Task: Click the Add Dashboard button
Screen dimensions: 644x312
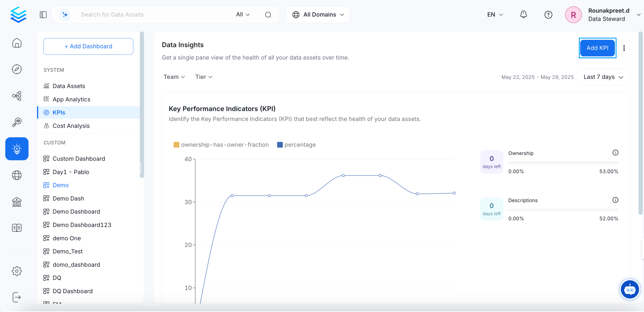Action: (x=88, y=46)
